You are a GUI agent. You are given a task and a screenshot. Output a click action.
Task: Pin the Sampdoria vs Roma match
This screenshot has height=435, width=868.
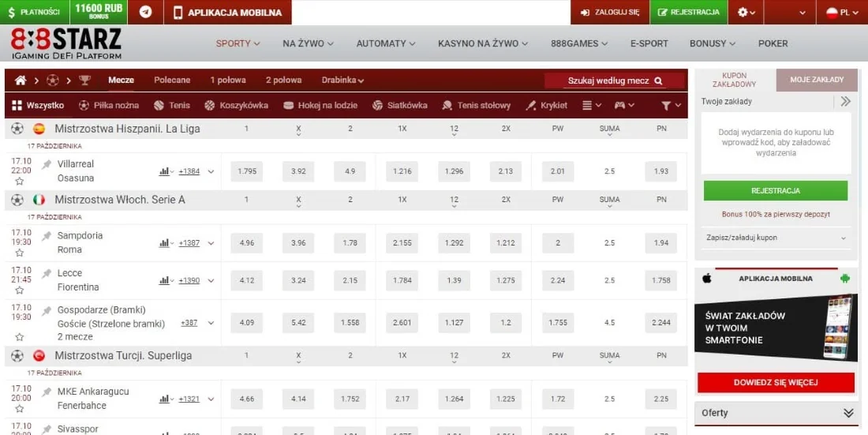[x=47, y=235]
